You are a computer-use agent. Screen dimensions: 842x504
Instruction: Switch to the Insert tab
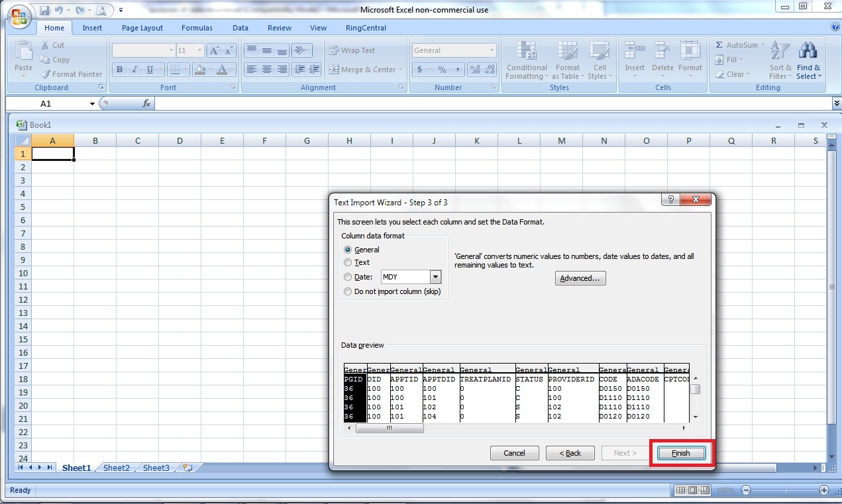[x=92, y=28]
